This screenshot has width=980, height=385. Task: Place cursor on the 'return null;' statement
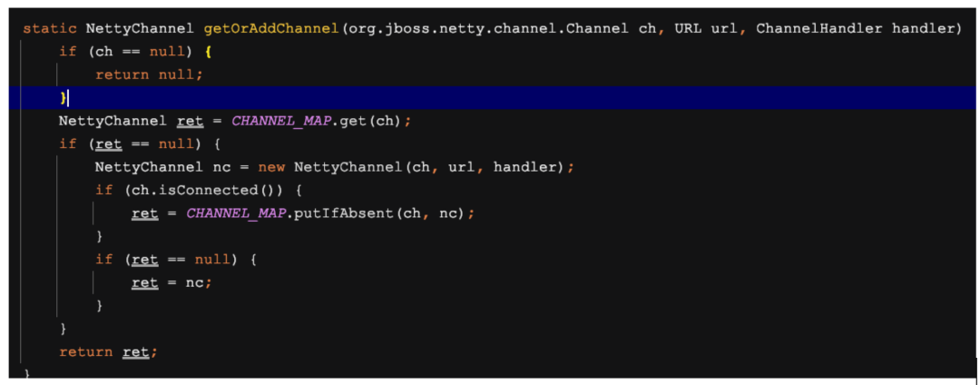tap(148, 74)
